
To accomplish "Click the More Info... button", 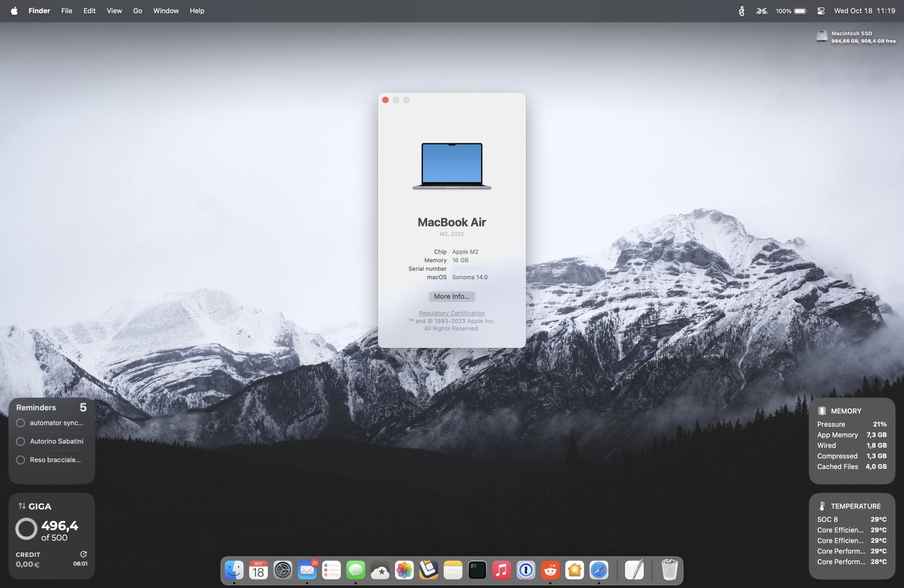I will pyautogui.click(x=452, y=296).
